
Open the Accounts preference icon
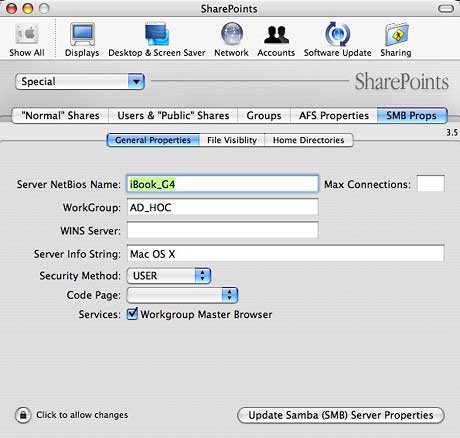point(276,39)
